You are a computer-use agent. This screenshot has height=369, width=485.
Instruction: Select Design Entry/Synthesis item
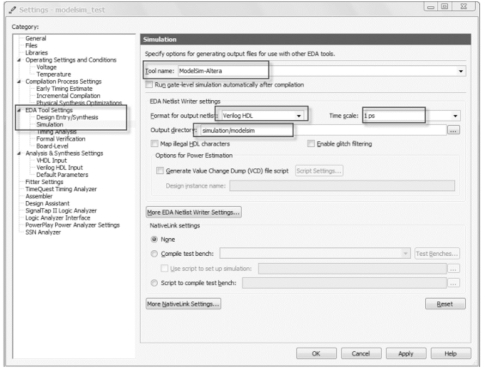pos(67,117)
